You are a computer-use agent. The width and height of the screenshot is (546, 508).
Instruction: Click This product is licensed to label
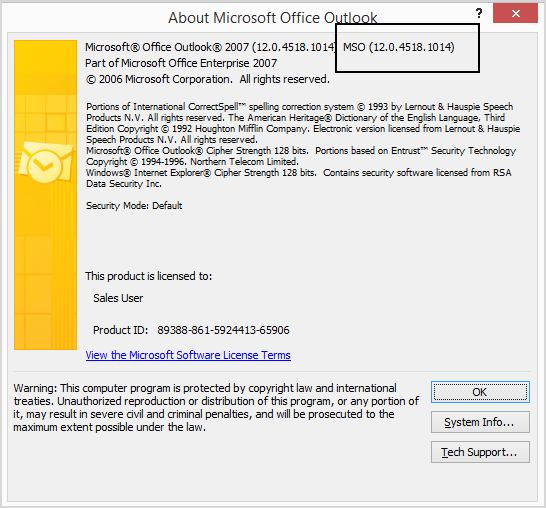(x=149, y=276)
